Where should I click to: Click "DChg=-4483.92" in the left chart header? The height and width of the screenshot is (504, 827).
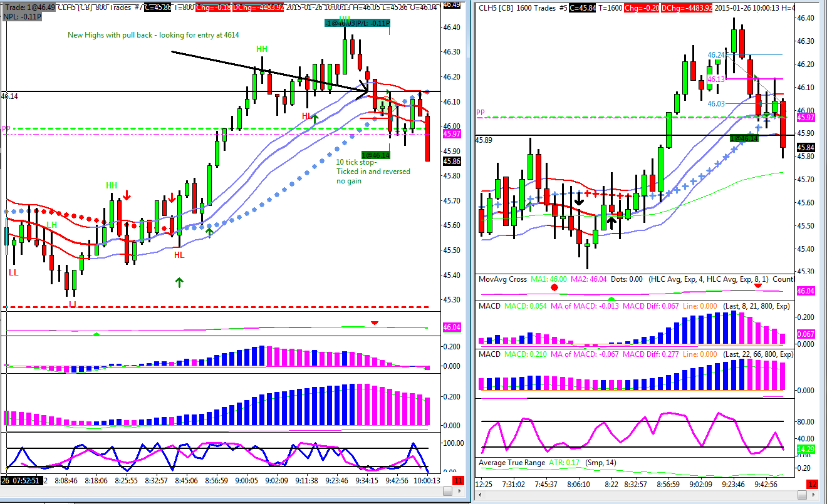257,6
